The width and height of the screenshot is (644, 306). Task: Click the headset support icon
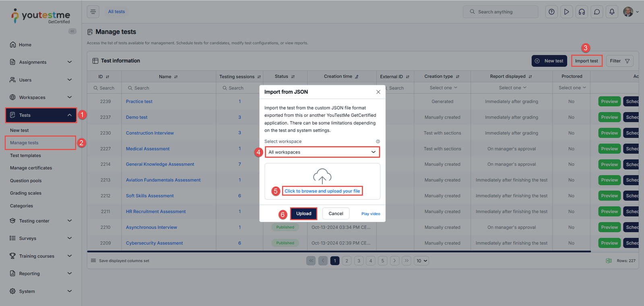point(582,12)
